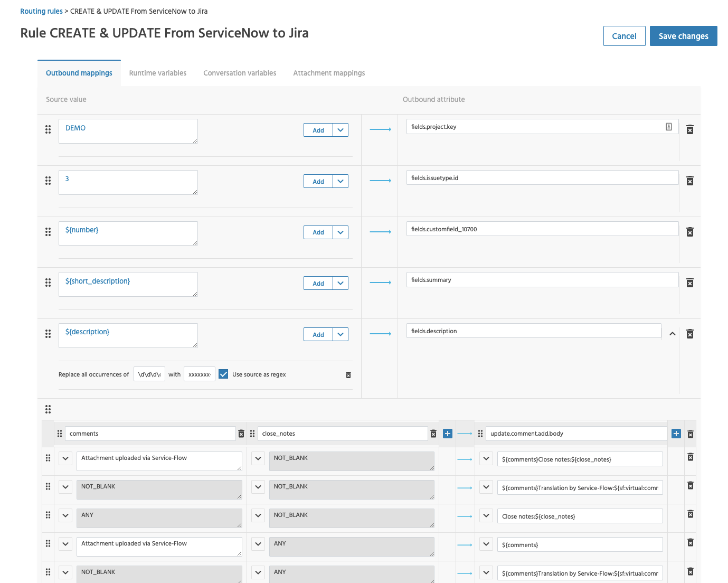Click the update.comment.add.body header field

click(576, 434)
